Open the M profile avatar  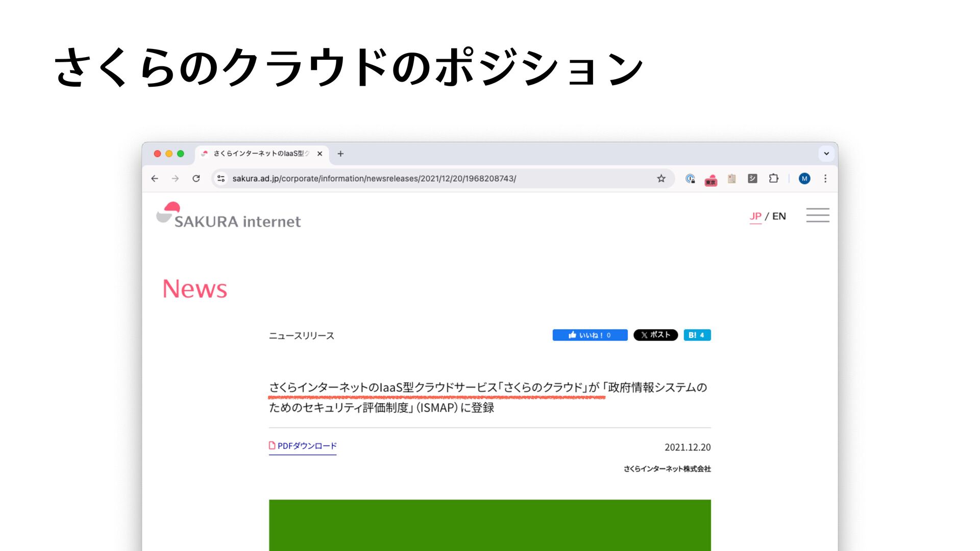tap(804, 179)
